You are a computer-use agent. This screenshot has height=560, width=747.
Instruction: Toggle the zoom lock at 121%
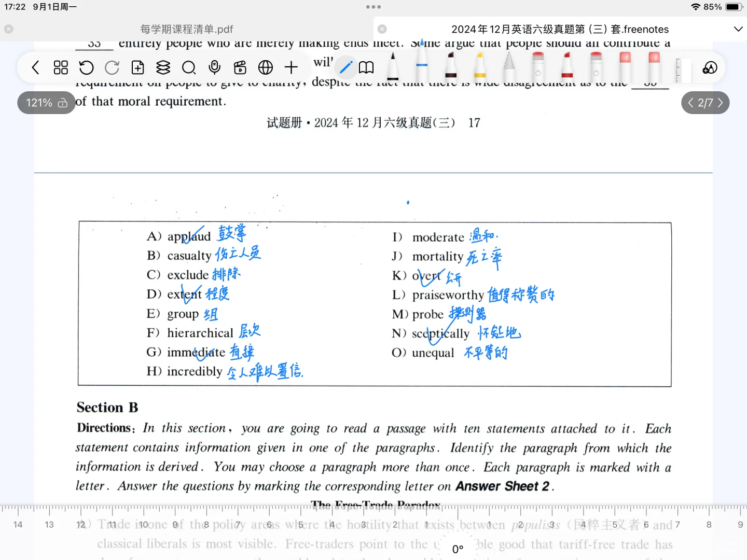pos(63,103)
